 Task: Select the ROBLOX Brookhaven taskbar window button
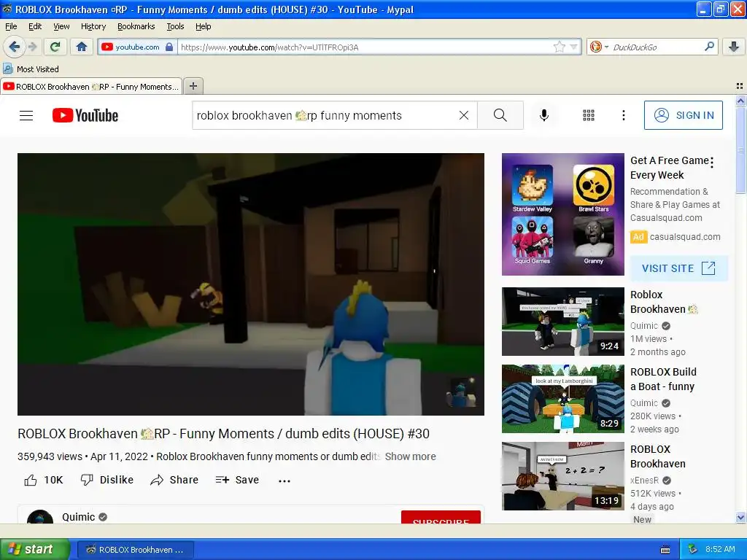click(135, 550)
